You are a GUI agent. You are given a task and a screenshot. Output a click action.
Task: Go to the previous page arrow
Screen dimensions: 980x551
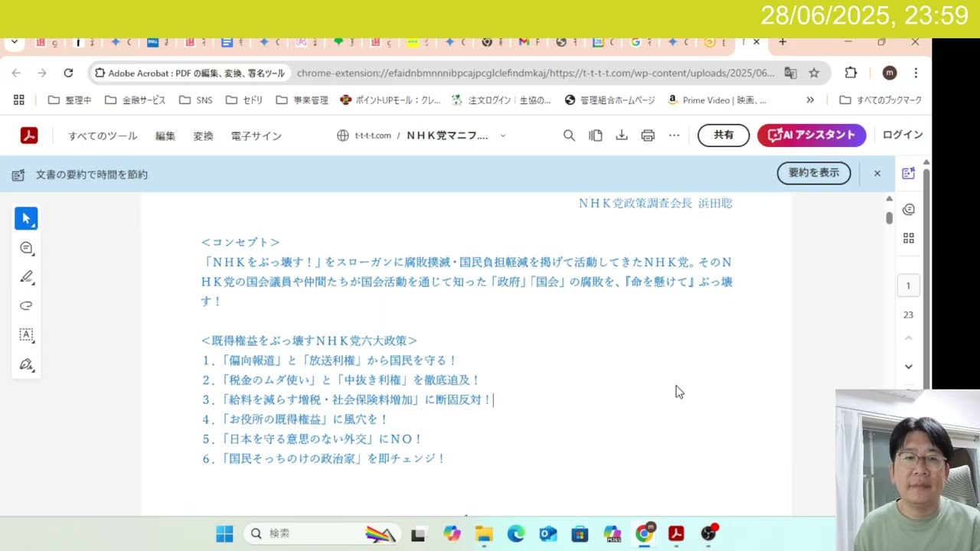click(909, 338)
